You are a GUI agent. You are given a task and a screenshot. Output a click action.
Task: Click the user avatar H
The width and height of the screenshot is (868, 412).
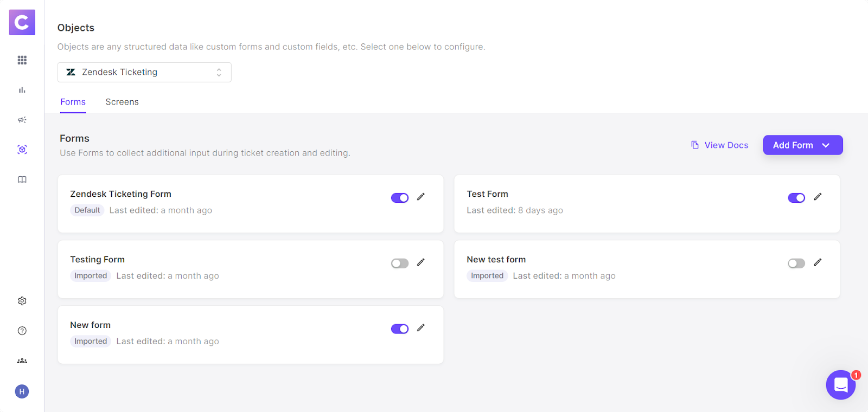[x=22, y=391]
